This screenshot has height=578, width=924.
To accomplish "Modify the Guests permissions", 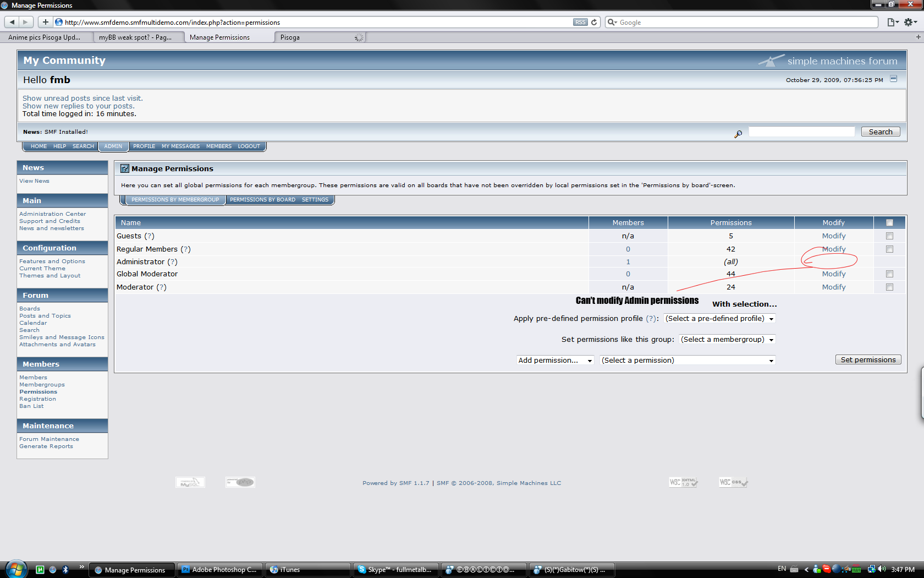I will (834, 236).
